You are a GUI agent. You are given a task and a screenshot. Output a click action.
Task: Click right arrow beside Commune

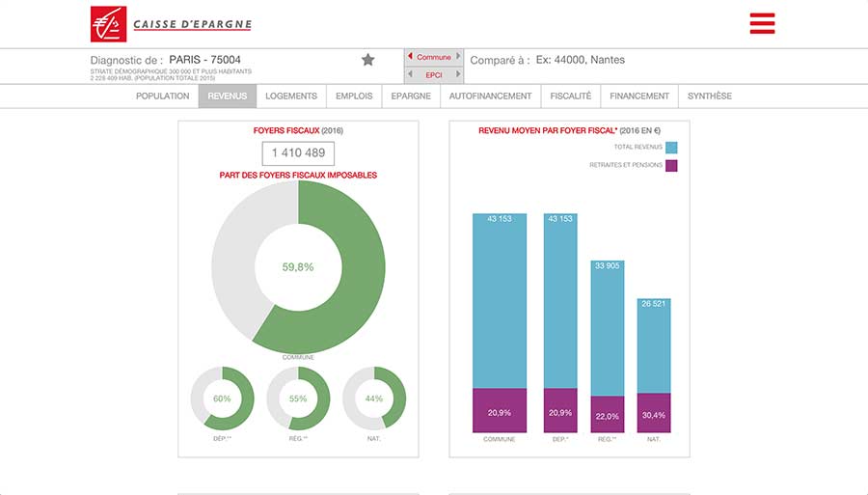click(x=458, y=57)
